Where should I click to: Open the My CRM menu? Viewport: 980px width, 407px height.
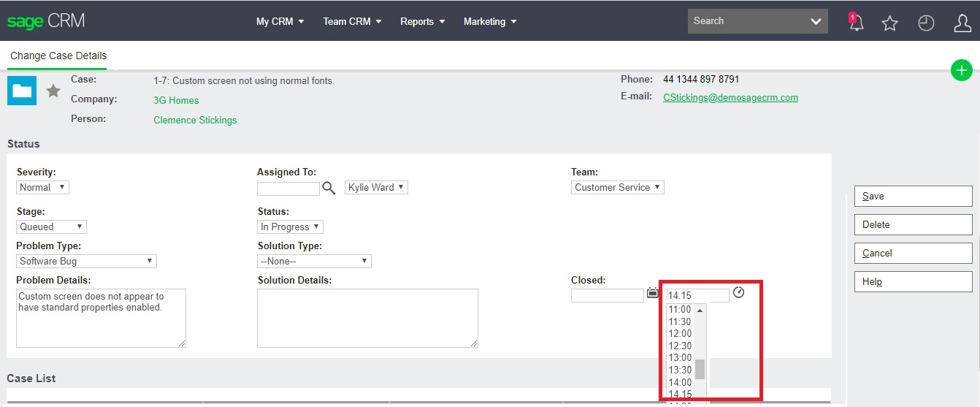pyautogui.click(x=280, y=21)
